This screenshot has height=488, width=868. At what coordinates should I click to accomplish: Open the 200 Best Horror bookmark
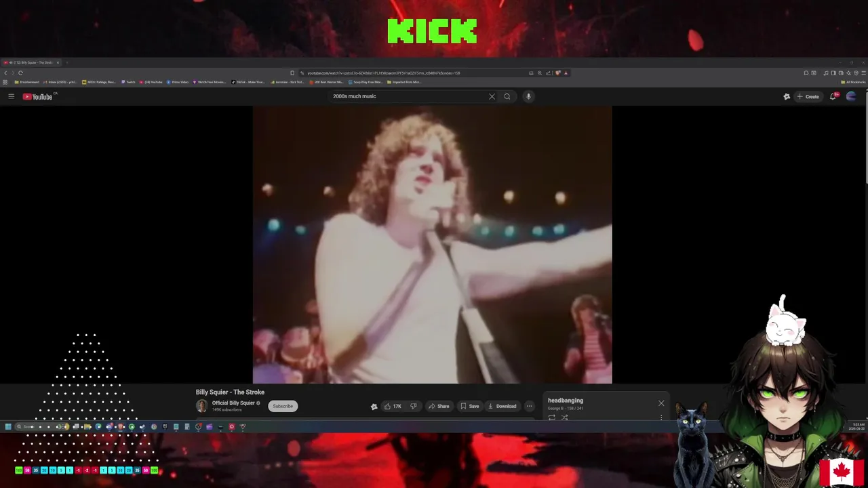tap(327, 82)
